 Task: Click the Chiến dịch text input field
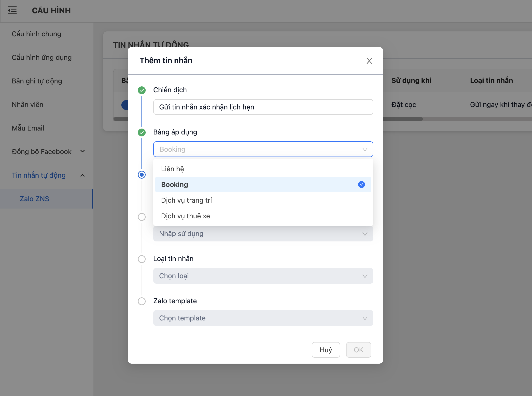263,107
